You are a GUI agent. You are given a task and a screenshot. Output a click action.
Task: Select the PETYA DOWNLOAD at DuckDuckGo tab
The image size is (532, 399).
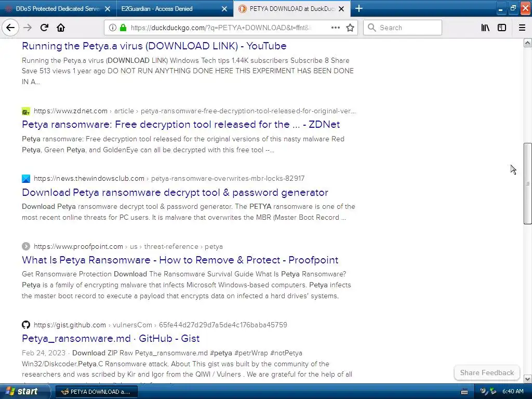point(292,9)
